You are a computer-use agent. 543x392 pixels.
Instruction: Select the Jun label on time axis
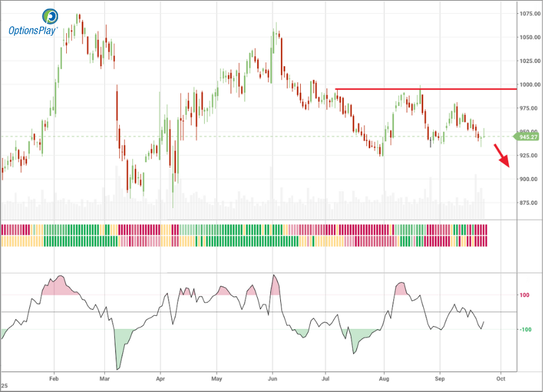tap(273, 379)
